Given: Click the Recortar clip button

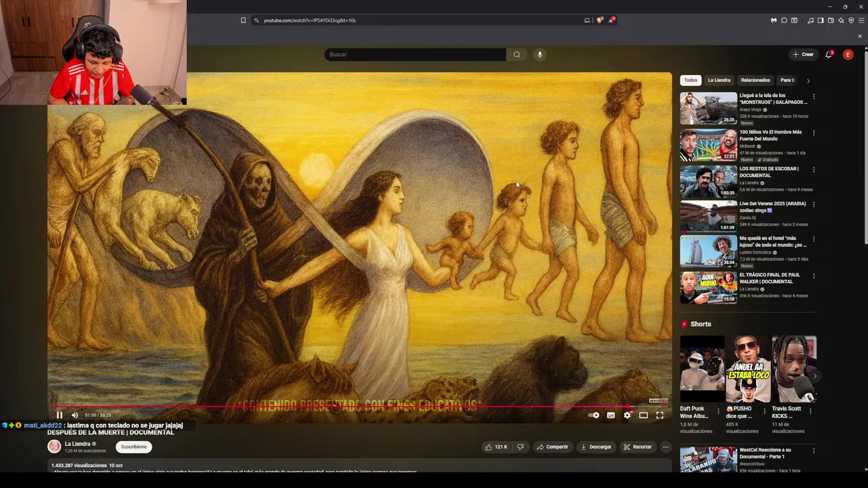Looking at the screenshot, I should point(637,447).
